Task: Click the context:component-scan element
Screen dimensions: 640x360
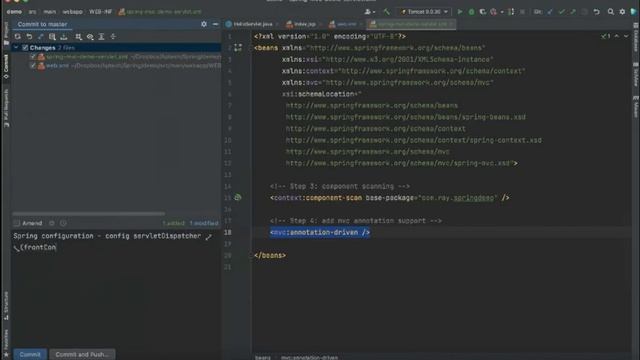Action: coord(389,198)
